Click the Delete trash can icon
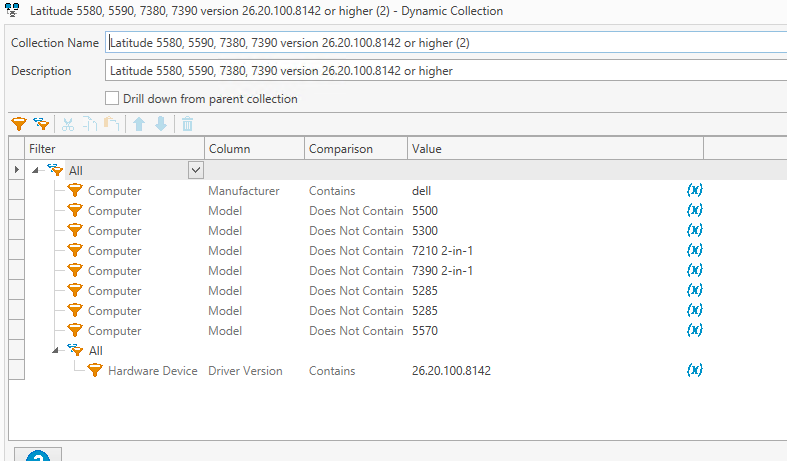The width and height of the screenshot is (787, 461). coord(187,125)
